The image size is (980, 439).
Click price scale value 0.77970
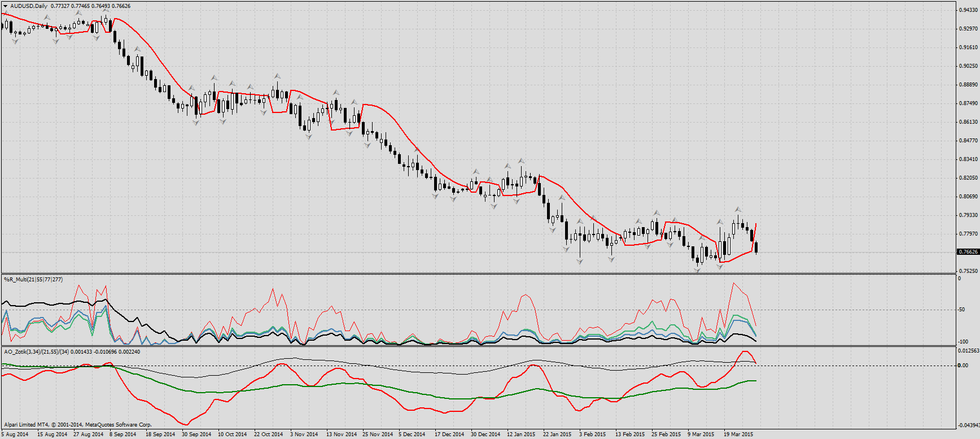[x=968, y=234]
